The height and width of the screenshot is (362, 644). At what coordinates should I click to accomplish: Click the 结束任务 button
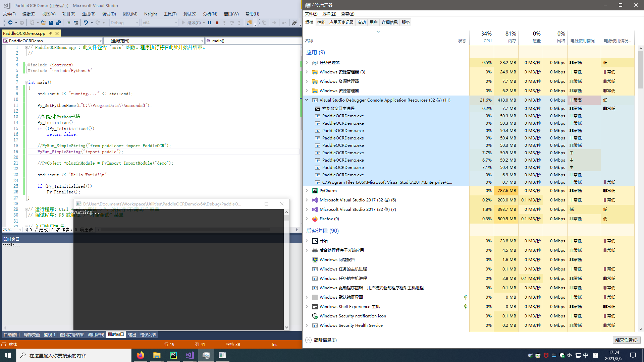tap(626, 340)
